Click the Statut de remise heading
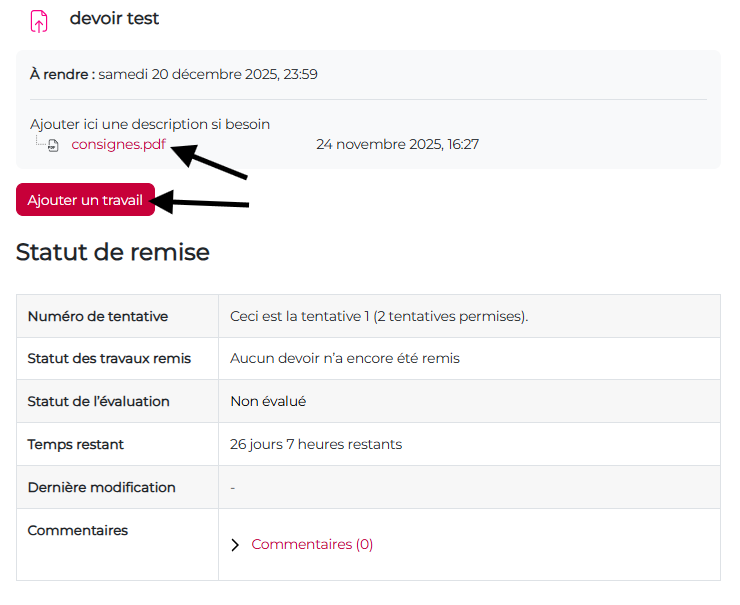This screenshot has height=605, width=740. (x=113, y=252)
